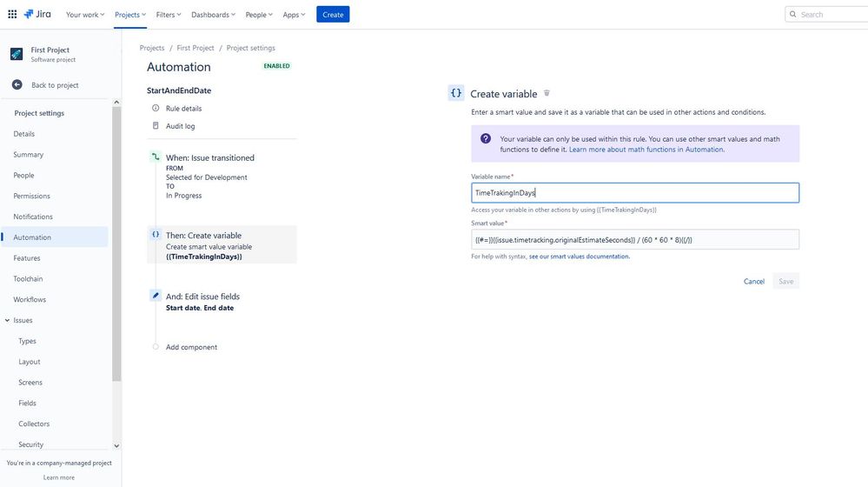Click the Variable name input field
868x487 pixels.
coord(635,193)
